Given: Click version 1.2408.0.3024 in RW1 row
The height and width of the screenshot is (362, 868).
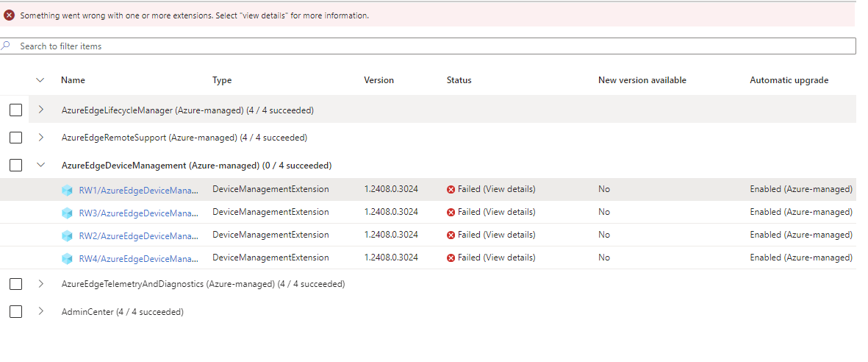Looking at the screenshot, I should [391, 189].
